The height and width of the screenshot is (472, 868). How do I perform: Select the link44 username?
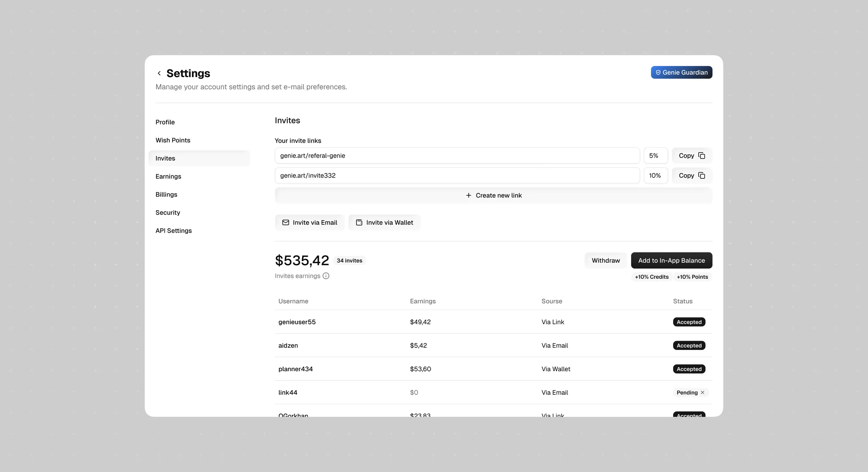click(x=288, y=393)
